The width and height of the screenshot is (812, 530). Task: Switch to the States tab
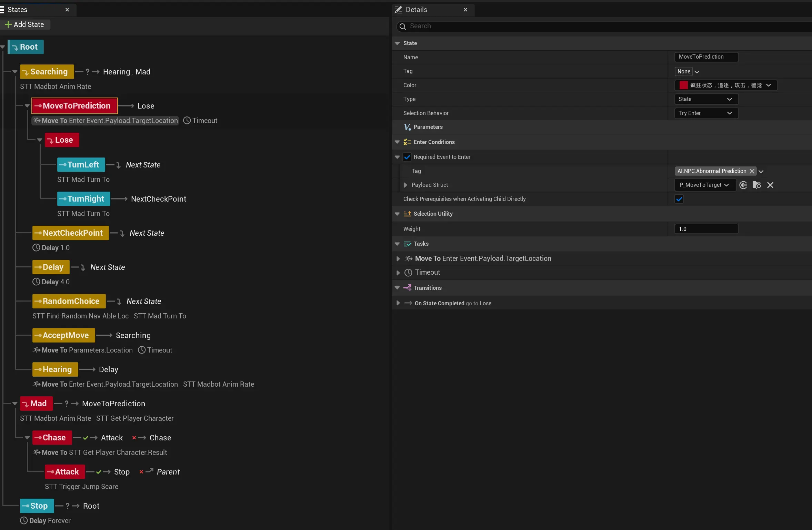click(x=17, y=10)
